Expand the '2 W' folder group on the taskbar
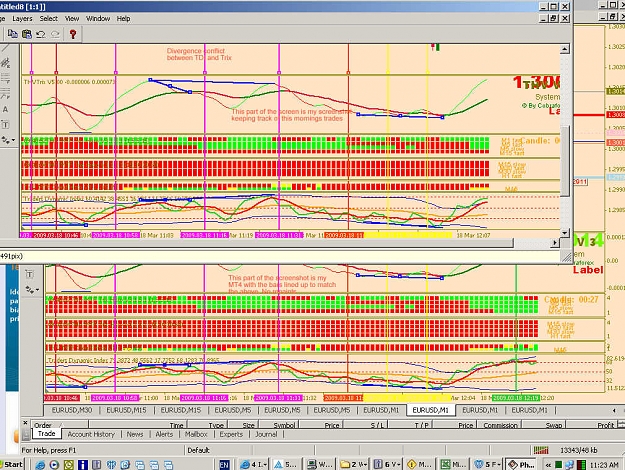This screenshot has height=470, width=625. (x=354, y=465)
